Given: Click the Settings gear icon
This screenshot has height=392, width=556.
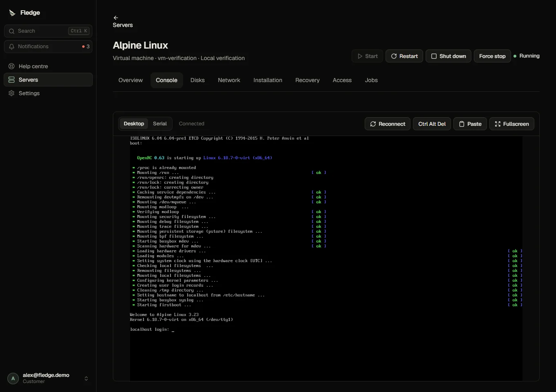Looking at the screenshot, I should tap(11, 93).
